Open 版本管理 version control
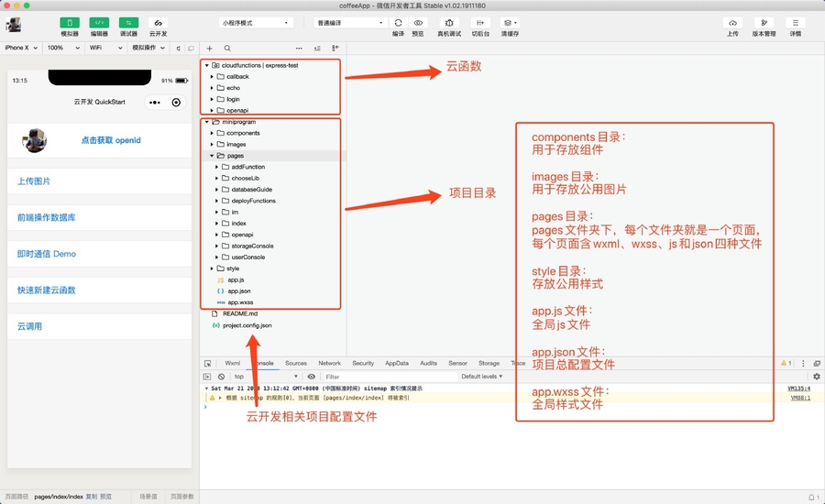 [764, 23]
